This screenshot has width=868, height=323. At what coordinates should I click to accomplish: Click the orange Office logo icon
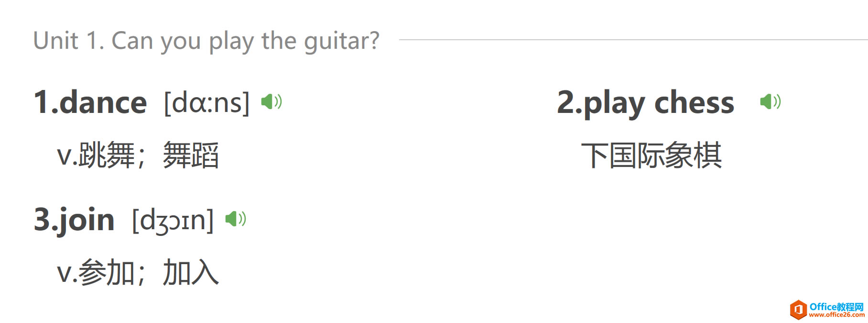(x=798, y=310)
